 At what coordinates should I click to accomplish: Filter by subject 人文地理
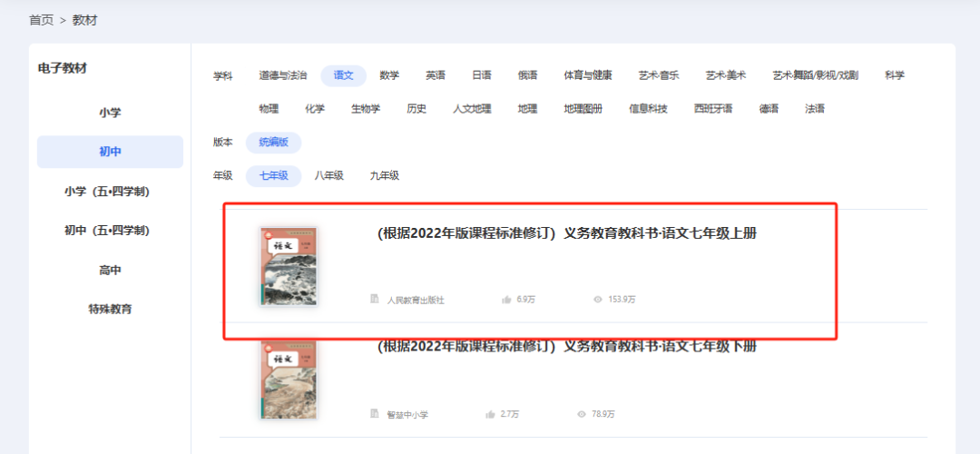coord(473,109)
